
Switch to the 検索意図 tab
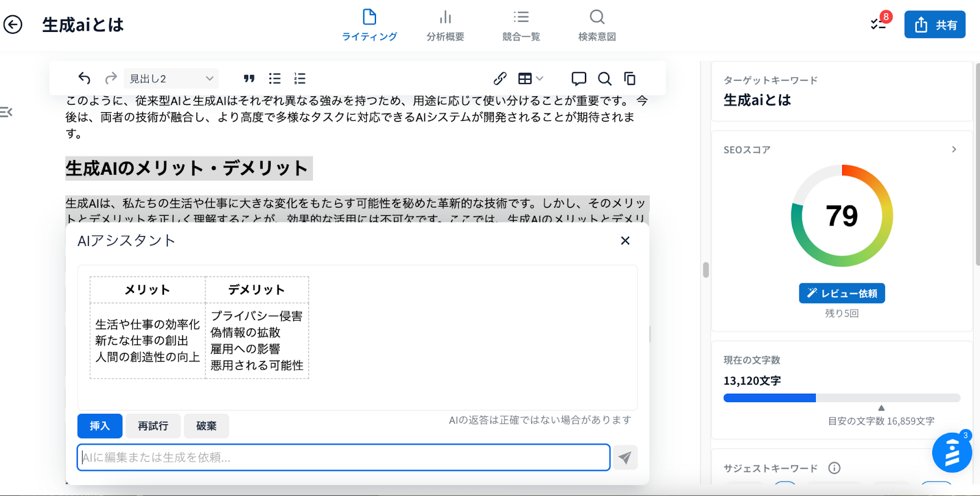point(597,25)
